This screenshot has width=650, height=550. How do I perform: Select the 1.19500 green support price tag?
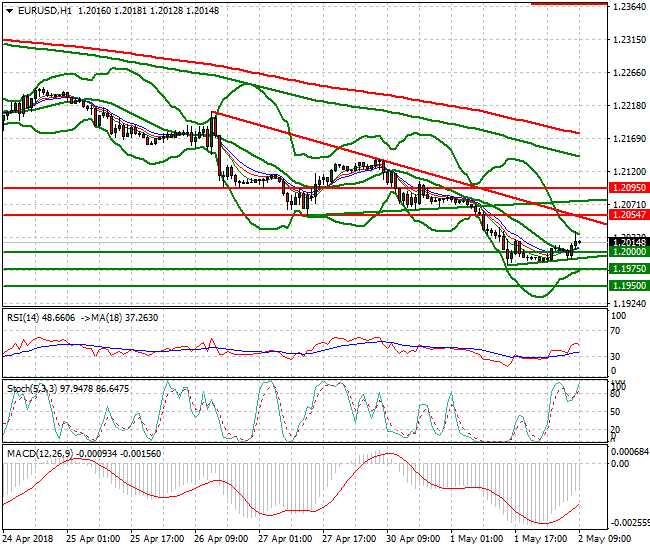click(x=628, y=285)
